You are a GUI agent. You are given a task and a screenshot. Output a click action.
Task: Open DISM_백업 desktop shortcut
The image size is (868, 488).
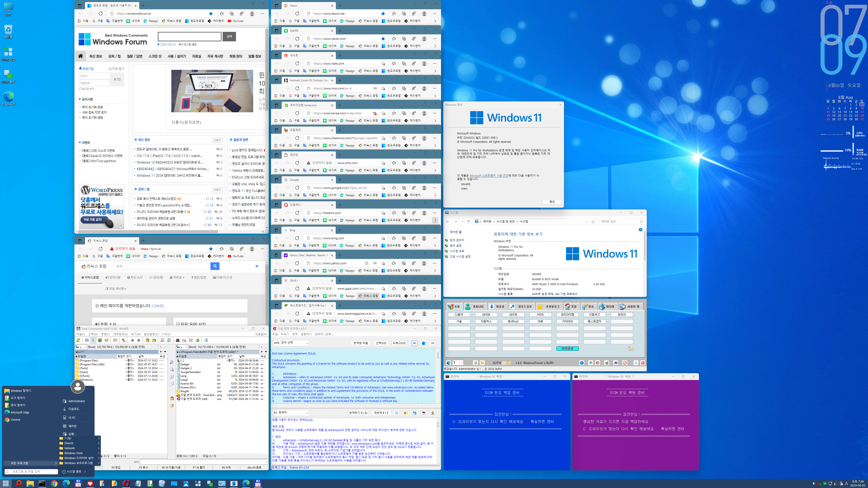click(x=8, y=54)
